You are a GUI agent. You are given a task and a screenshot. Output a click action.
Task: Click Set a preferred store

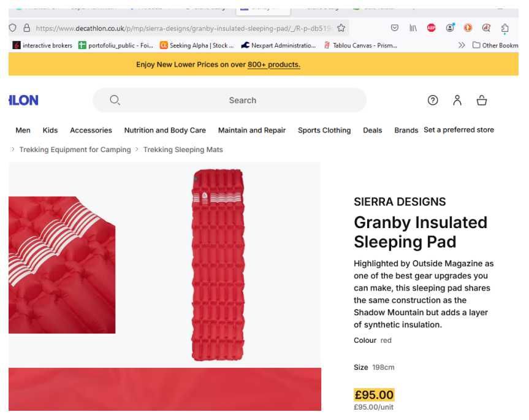click(459, 130)
